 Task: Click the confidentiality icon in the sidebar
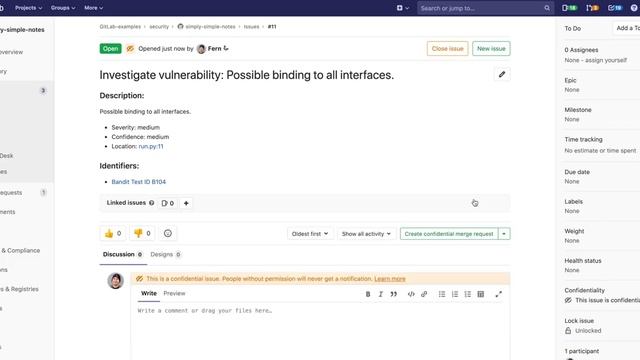click(568, 300)
